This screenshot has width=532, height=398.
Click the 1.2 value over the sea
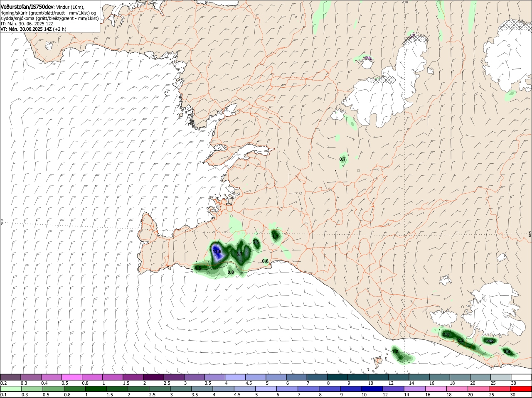pyautogui.click(x=395, y=352)
